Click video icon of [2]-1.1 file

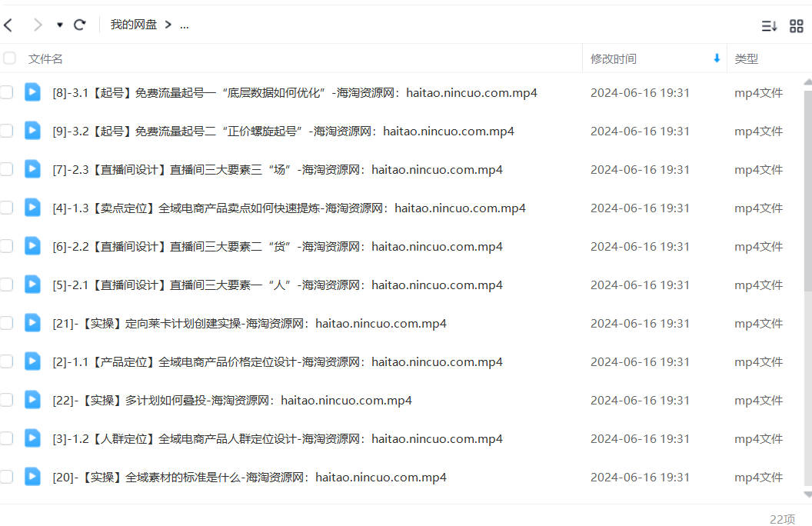coord(32,361)
